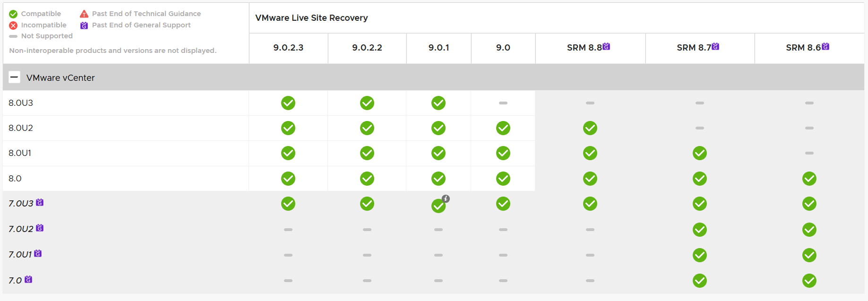The height and width of the screenshot is (301, 868).
Task: Click the green Compatible legend icon
Action: (x=13, y=14)
